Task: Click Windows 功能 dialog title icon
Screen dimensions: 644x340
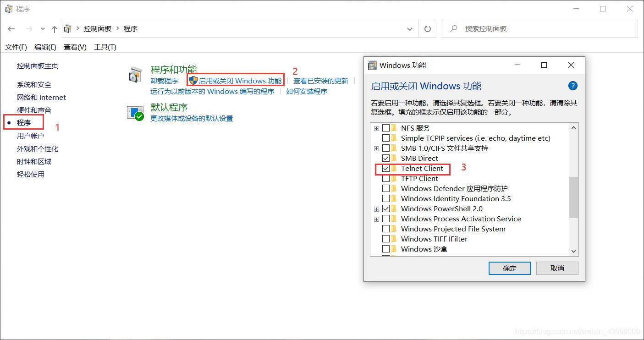Action: 373,65
